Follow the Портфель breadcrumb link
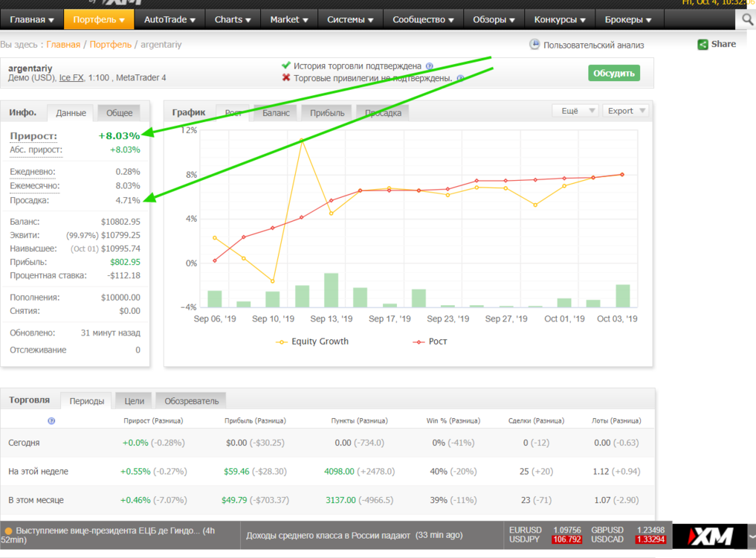This screenshot has width=756, height=558. [111, 45]
